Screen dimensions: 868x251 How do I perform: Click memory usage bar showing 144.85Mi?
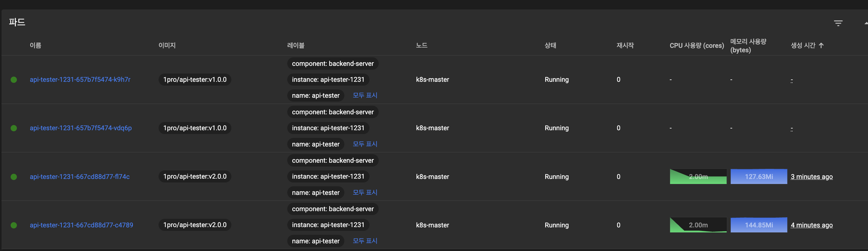click(759, 225)
